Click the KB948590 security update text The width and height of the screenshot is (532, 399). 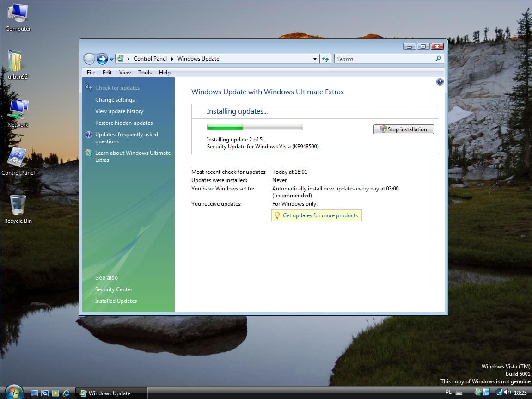click(263, 147)
